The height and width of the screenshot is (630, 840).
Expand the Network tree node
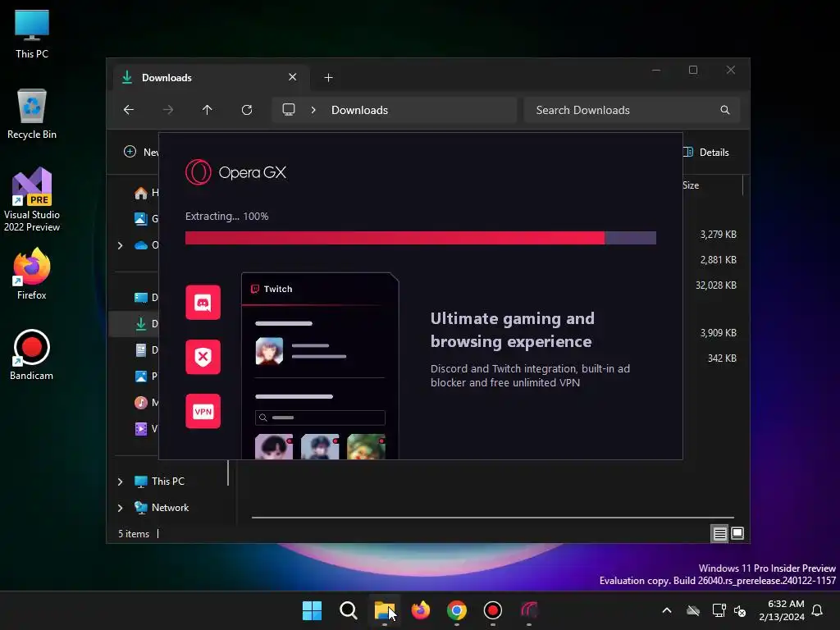(x=120, y=508)
